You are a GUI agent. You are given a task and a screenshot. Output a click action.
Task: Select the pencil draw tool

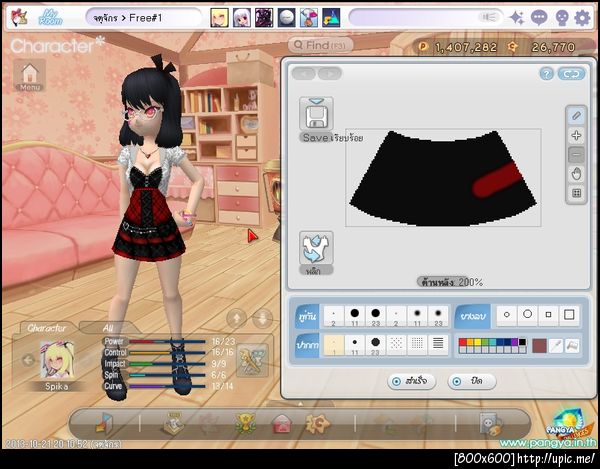coord(576,116)
